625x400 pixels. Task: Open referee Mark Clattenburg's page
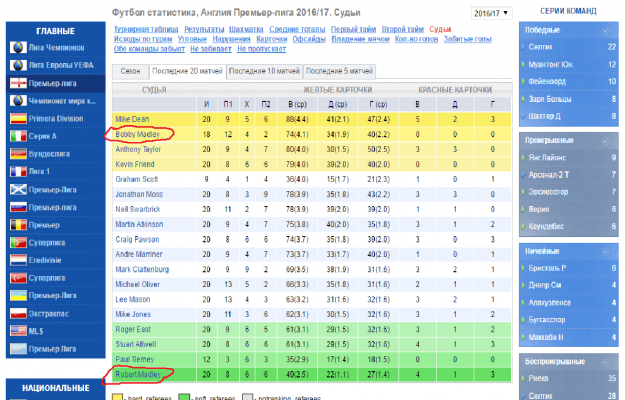pyautogui.click(x=142, y=269)
